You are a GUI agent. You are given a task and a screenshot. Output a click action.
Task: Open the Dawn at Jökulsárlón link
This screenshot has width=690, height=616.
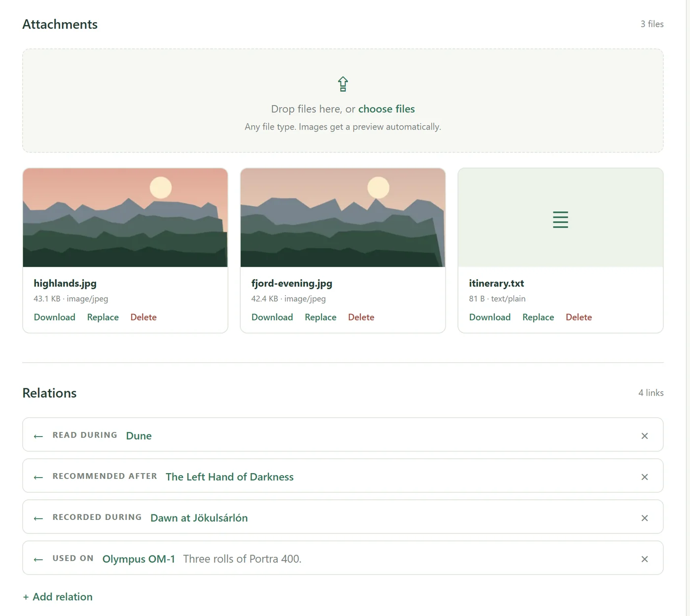(x=199, y=518)
